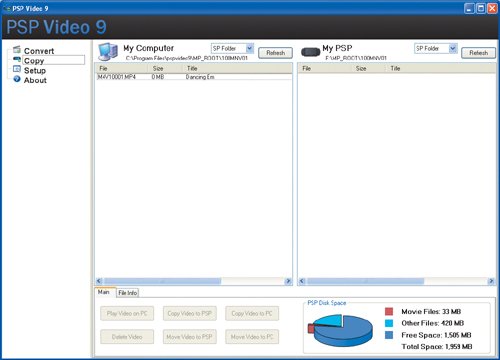Screen dimensions: 500x360
Task: Open the Setup section
Action: pyautogui.click(x=35, y=70)
